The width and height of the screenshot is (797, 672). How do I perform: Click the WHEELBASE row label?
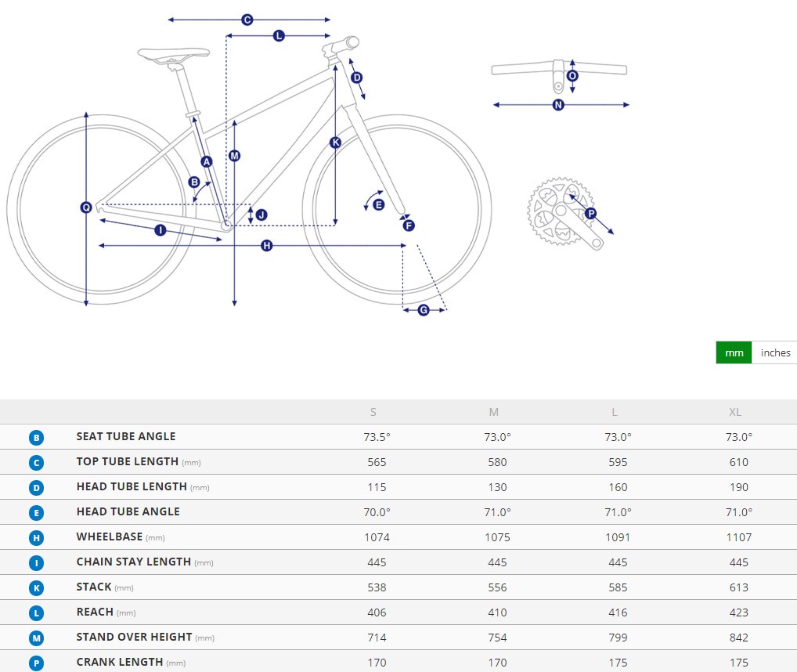point(110,537)
